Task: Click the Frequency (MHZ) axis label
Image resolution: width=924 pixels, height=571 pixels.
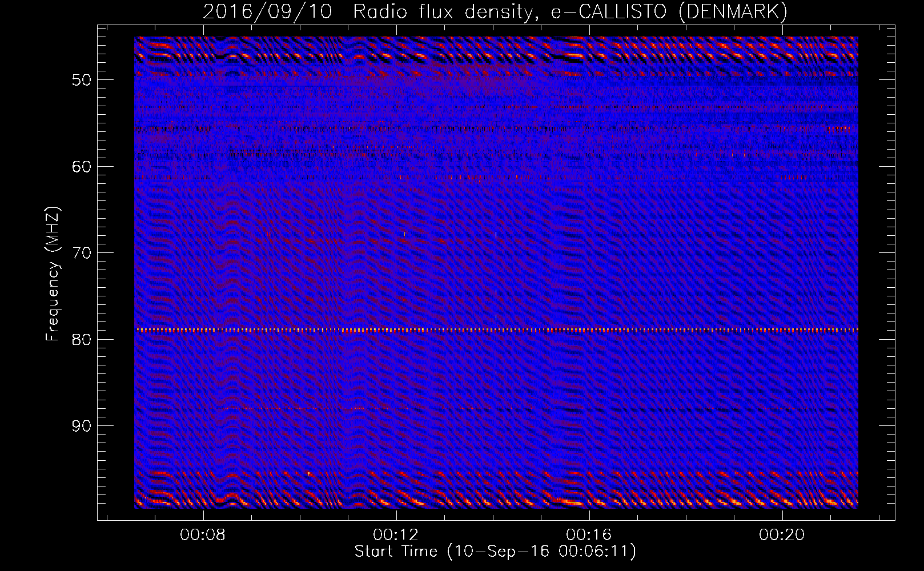Action: [53, 275]
